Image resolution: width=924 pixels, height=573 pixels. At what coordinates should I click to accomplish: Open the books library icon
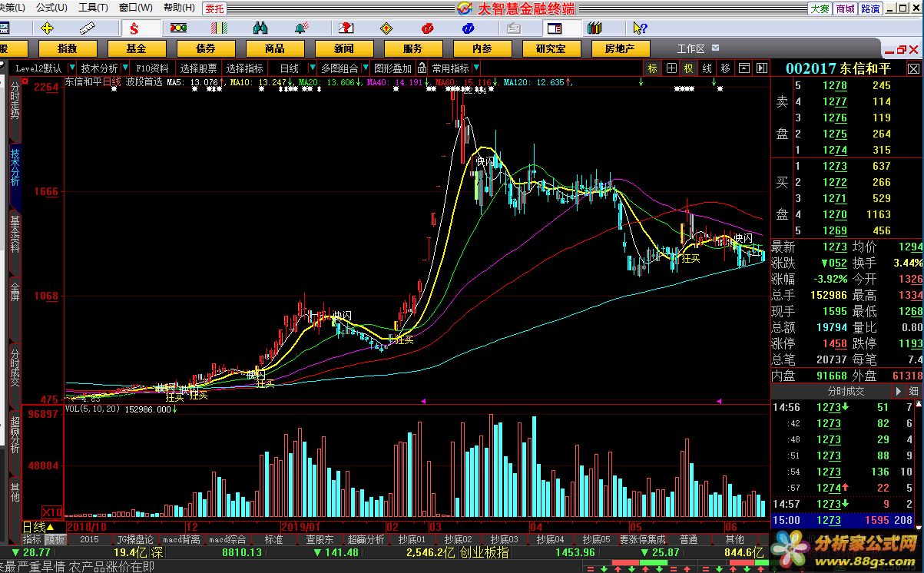click(x=594, y=28)
